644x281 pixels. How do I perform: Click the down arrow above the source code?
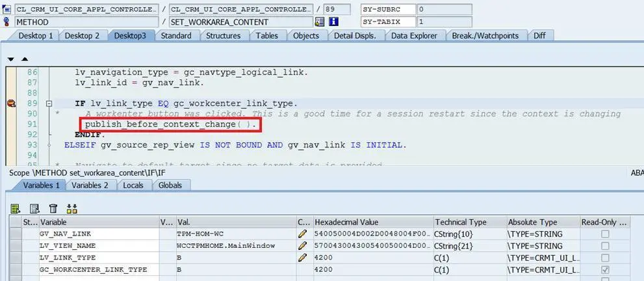[x=11, y=59]
